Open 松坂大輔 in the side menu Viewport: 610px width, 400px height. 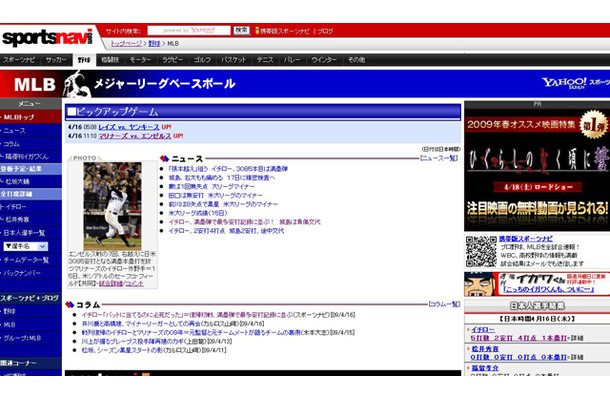(x=18, y=182)
